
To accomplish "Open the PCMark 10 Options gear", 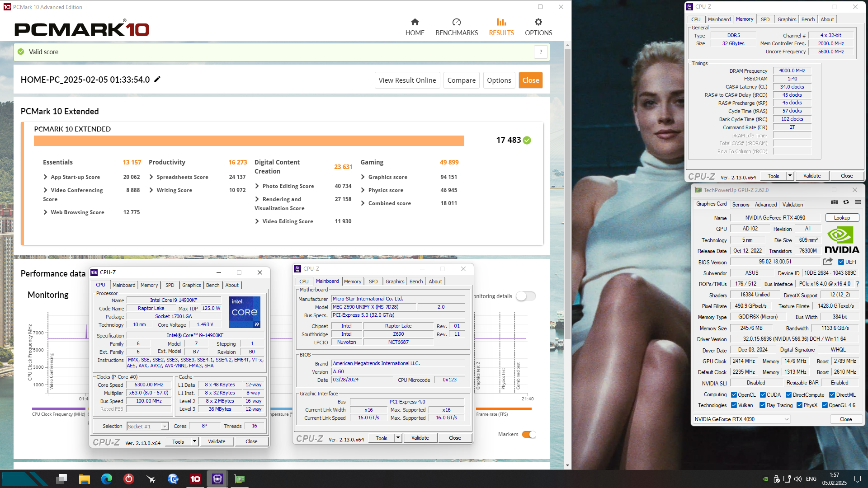I will 538,22.
